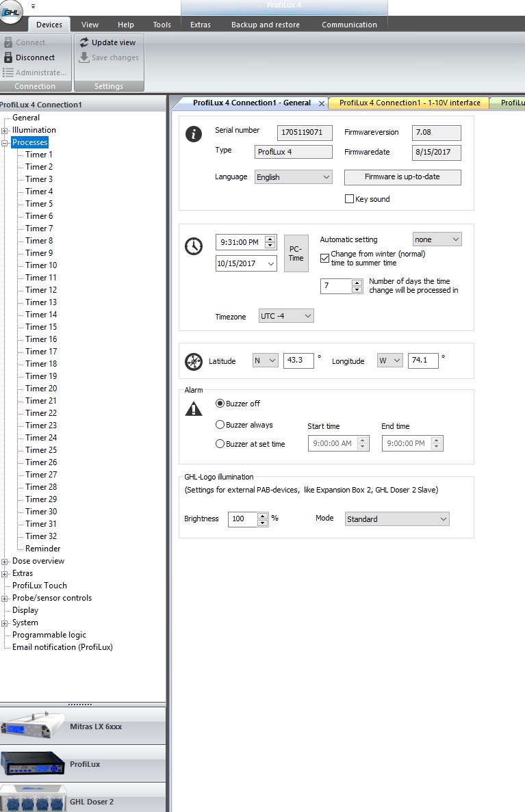Open the Extras ribbon tab

coord(201,25)
